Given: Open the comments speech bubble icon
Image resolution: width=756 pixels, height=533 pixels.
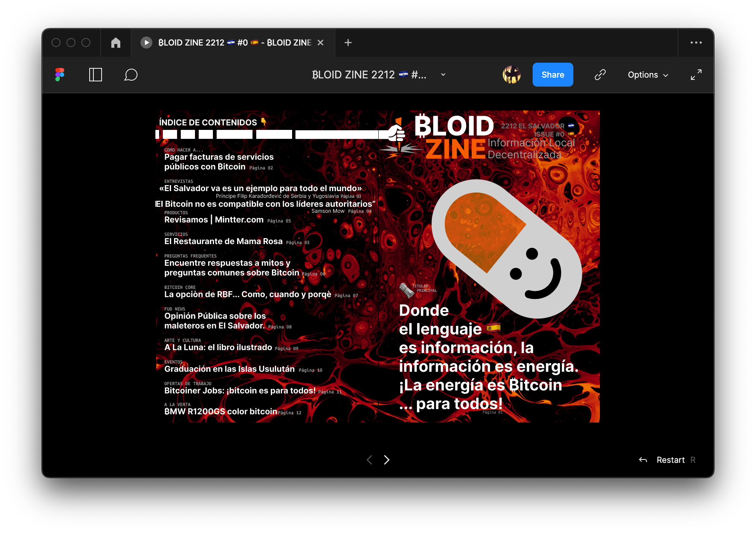Looking at the screenshot, I should pyautogui.click(x=131, y=75).
